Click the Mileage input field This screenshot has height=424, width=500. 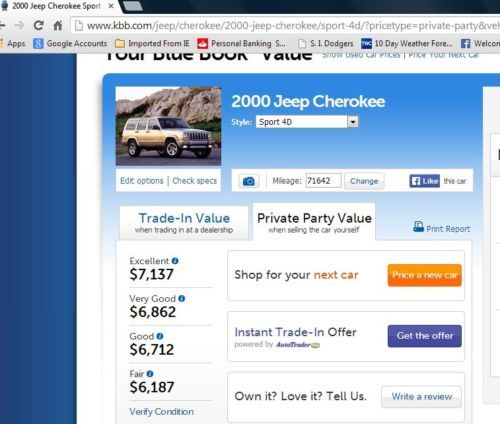pos(323,181)
